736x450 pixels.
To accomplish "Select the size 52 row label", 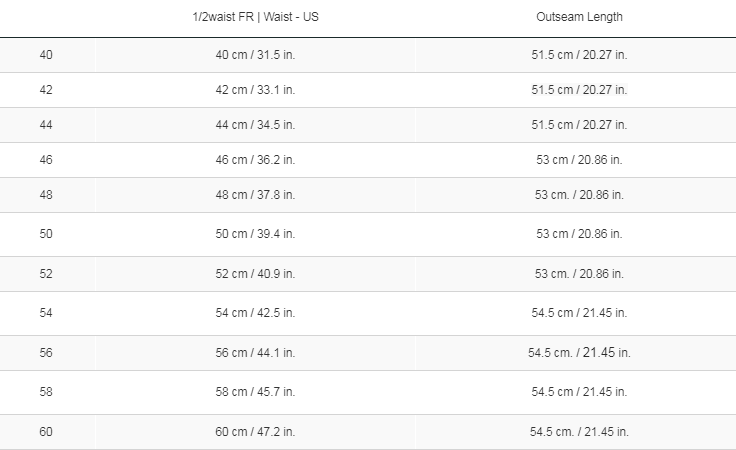I will 46,274.
